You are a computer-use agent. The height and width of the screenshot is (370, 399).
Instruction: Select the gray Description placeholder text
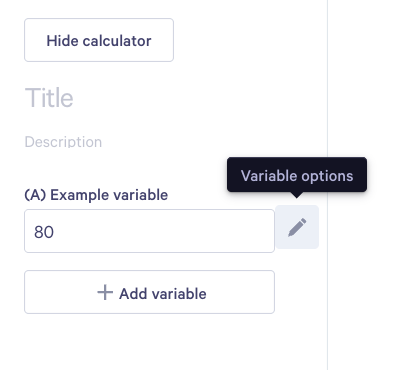(63, 142)
